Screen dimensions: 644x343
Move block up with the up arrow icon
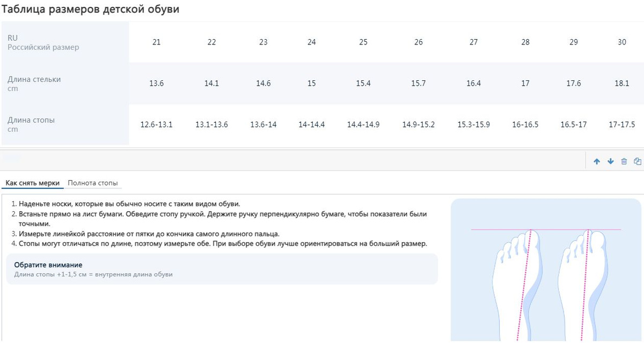(597, 161)
